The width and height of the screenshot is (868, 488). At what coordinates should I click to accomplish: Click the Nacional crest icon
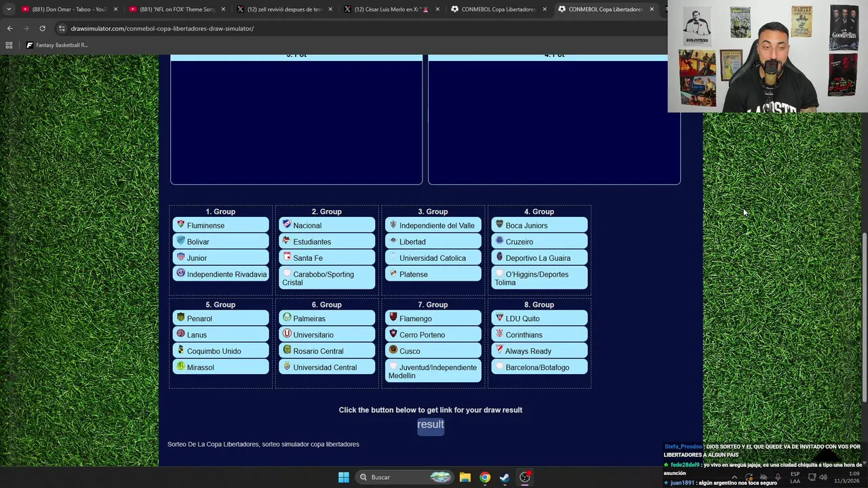click(287, 224)
